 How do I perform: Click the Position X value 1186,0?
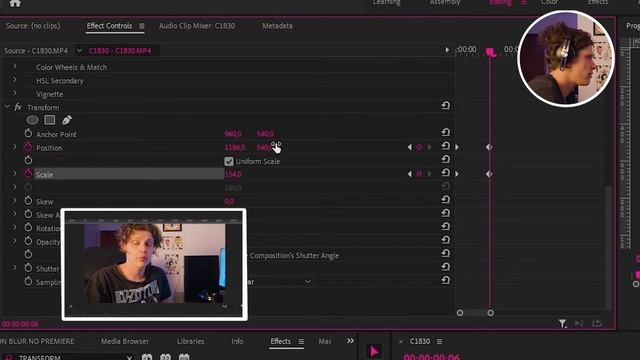point(235,147)
